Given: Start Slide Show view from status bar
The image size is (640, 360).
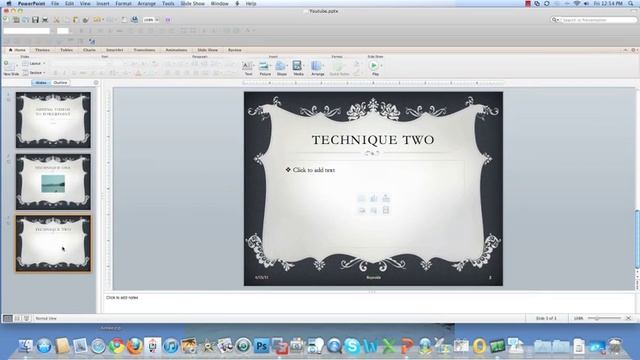Looking at the screenshot, I should [27, 318].
